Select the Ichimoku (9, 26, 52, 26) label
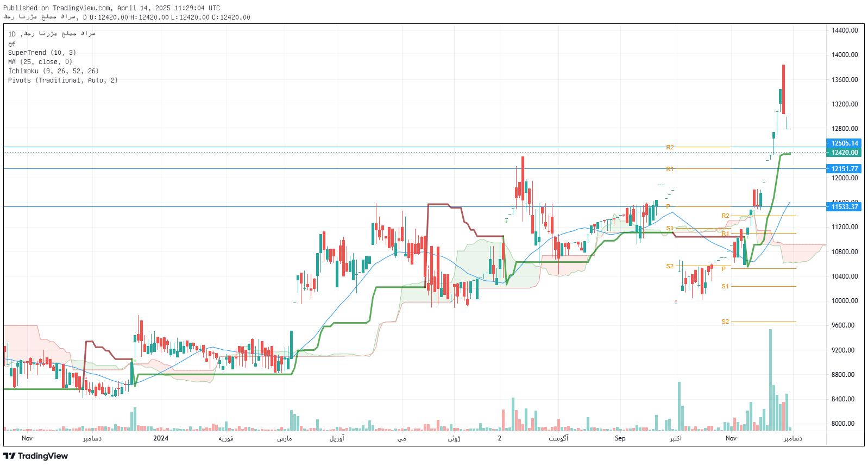This screenshot has width=868, height=466. 53,71
